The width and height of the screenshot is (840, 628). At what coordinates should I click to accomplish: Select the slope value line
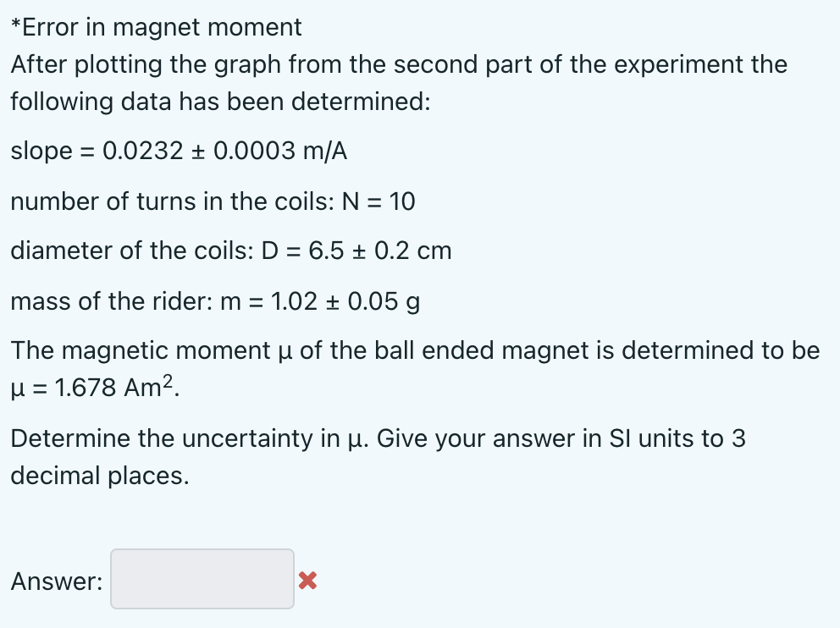[x=180, y=151]
